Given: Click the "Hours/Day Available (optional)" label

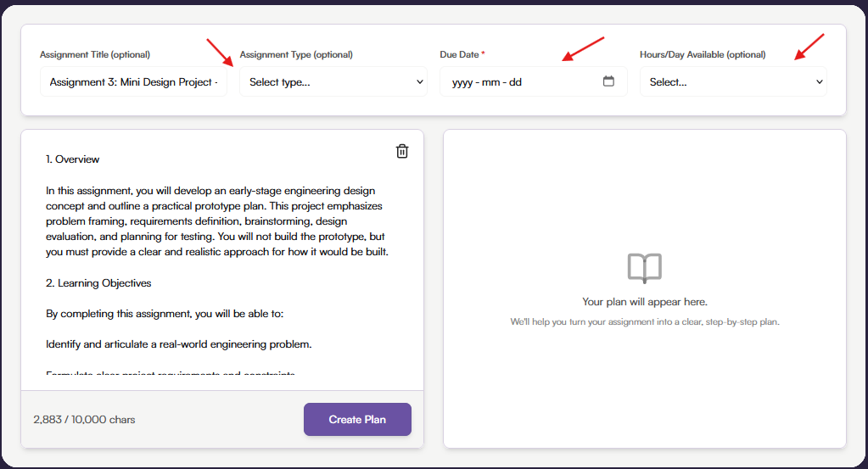Looking at the screenshot, I should tap(703, 54).
